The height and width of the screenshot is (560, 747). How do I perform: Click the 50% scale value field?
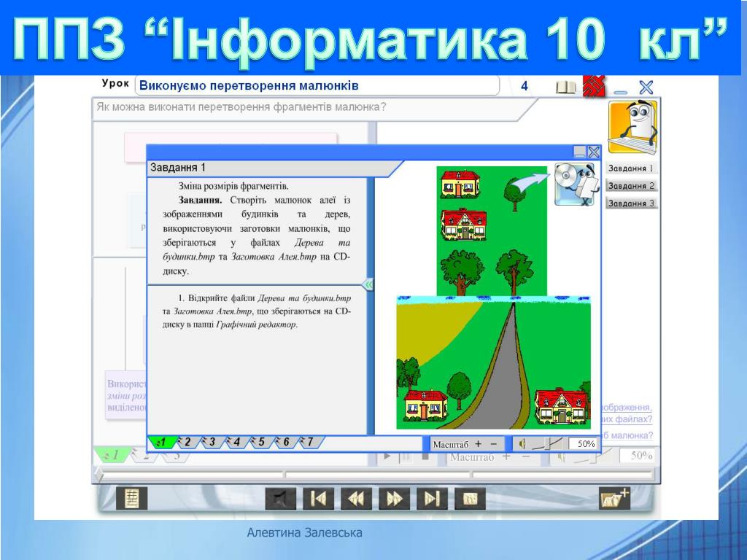(x=584, y=444)
